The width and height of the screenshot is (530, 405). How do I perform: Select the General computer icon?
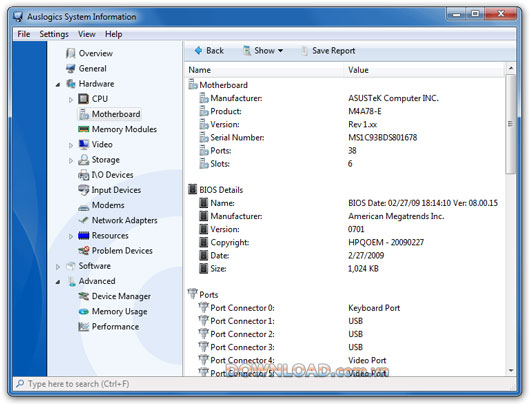point(71,69)
